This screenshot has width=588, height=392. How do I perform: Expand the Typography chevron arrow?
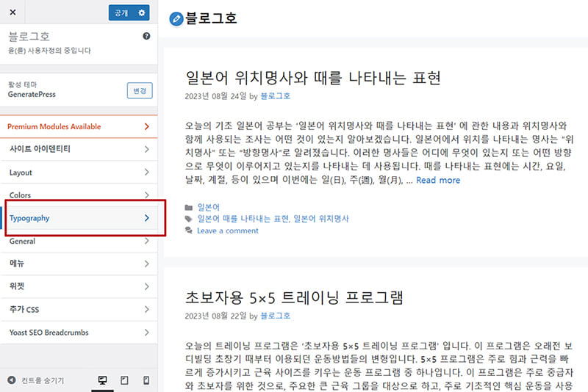coord(146,218)
